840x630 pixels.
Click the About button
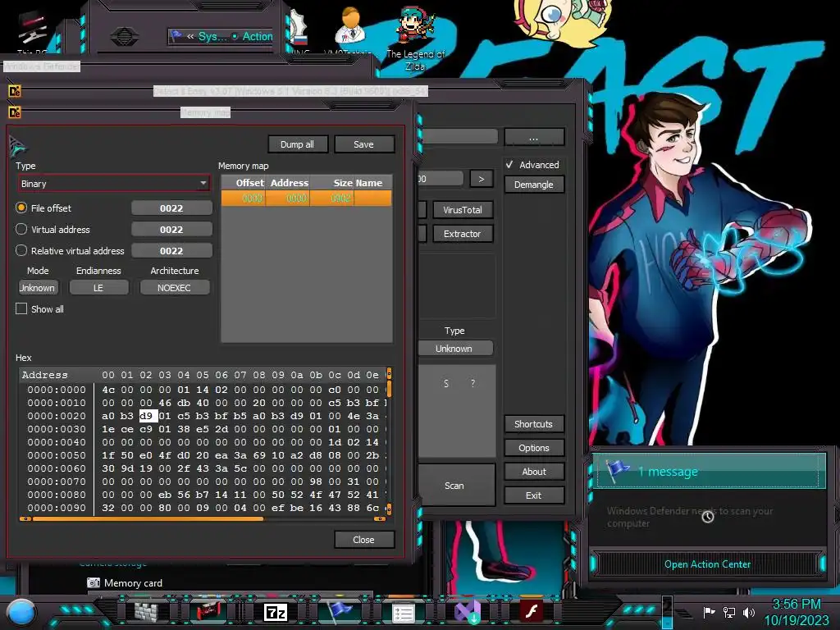point(534,472)
